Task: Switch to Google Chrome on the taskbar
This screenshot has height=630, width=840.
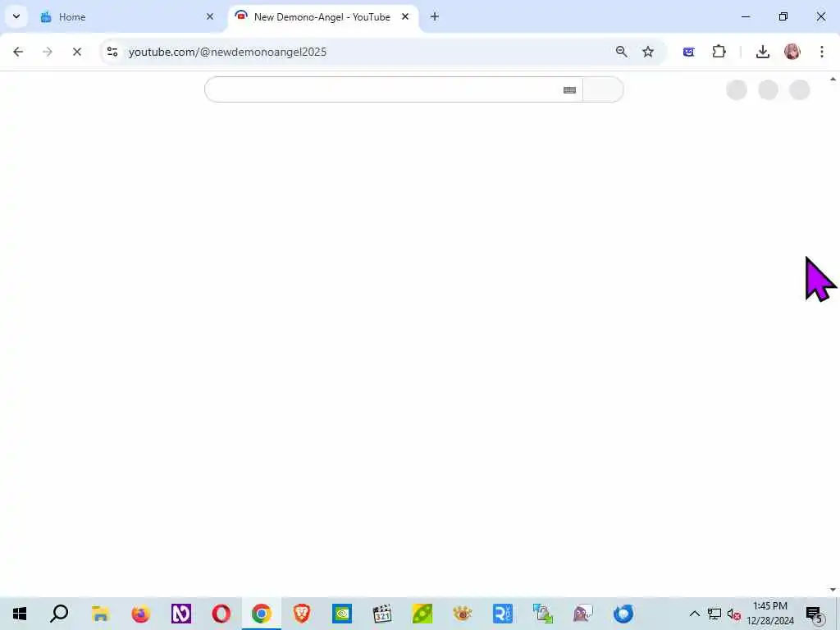Action: coord(262,614)
